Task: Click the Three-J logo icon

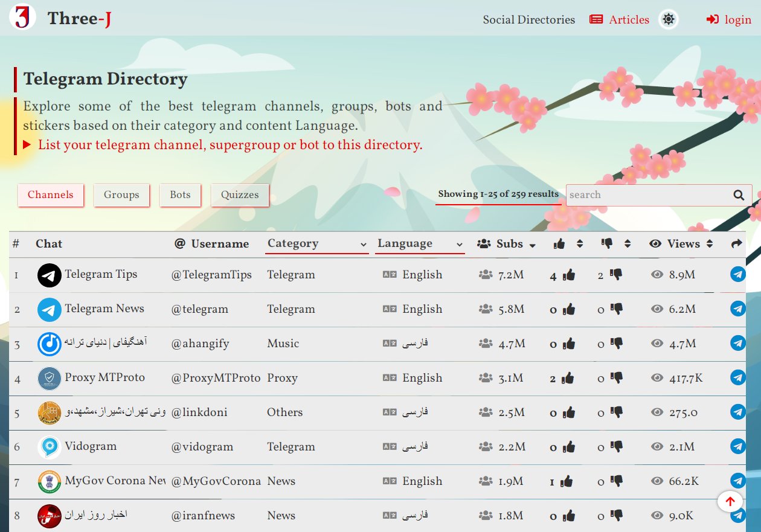Action: tap(22, 18)
